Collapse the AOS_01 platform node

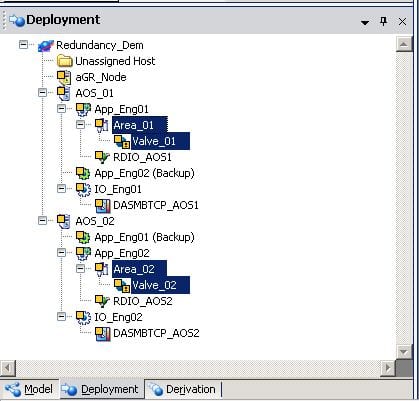pos(42,92)
